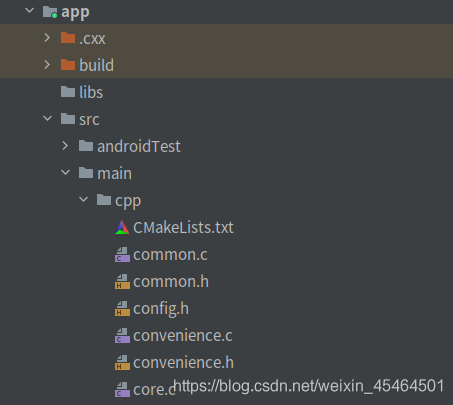453x405 pixels.
Task: Open the common.c file
Action: click(170, 255)
